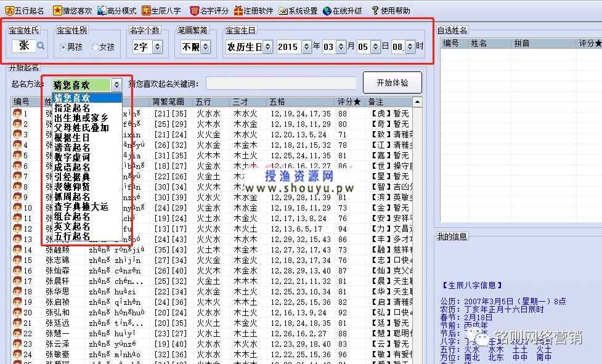Collapse the 起名方法 combo box arrow
Viewport: 602px width, 364px height.
click(x=116, y=85)
